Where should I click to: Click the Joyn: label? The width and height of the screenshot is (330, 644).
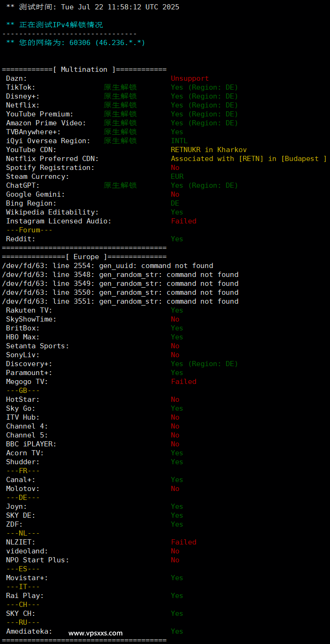(x=16, y=506)
